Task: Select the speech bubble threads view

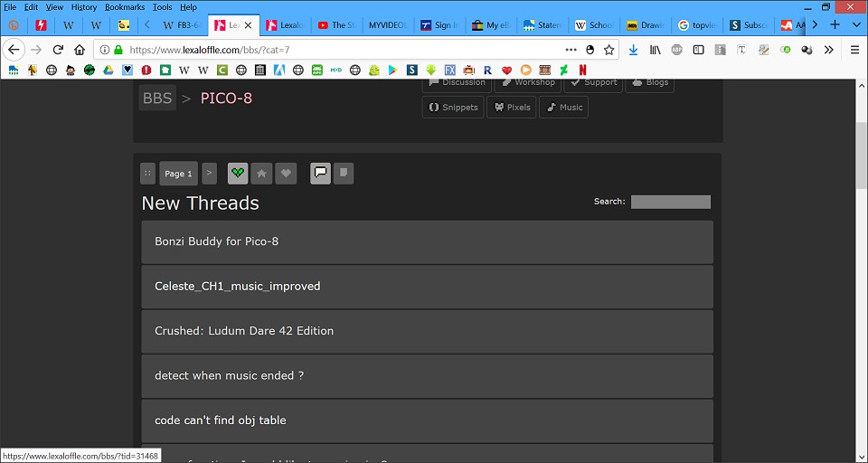Action: (x=320, y=174)
